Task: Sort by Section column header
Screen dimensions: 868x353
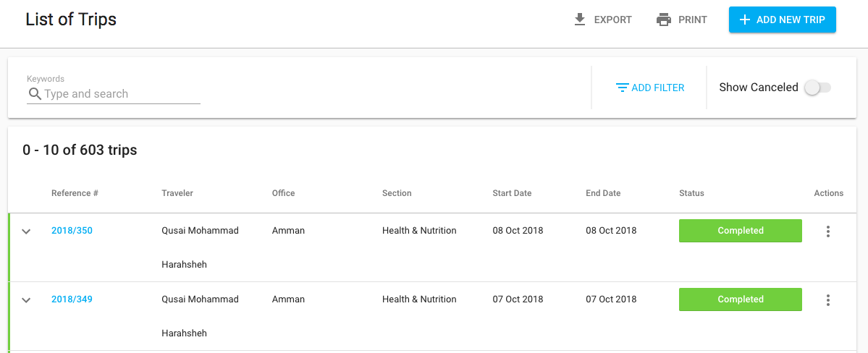Action: pos(397,193)
